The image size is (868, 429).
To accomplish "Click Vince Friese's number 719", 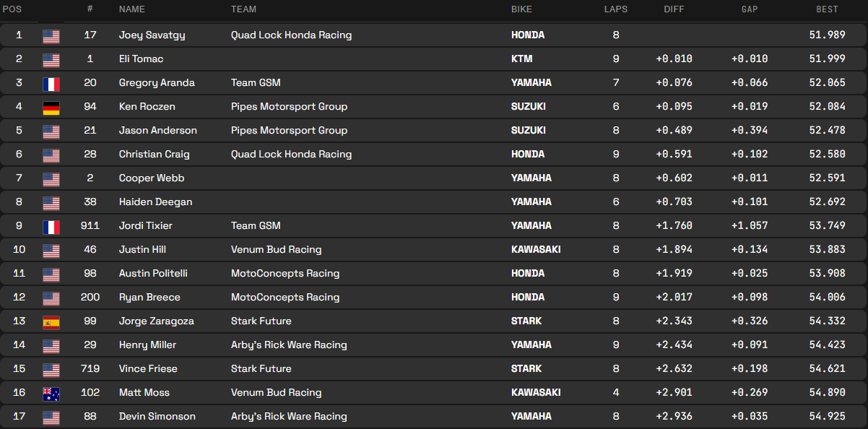I will pos(90,369).
